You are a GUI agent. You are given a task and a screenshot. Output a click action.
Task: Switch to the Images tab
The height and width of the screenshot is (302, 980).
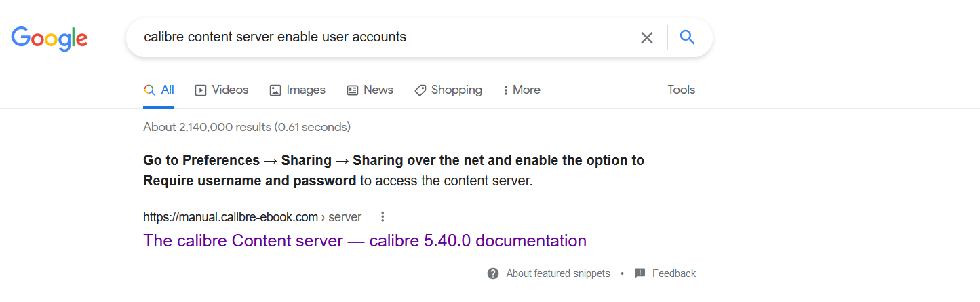298,90
